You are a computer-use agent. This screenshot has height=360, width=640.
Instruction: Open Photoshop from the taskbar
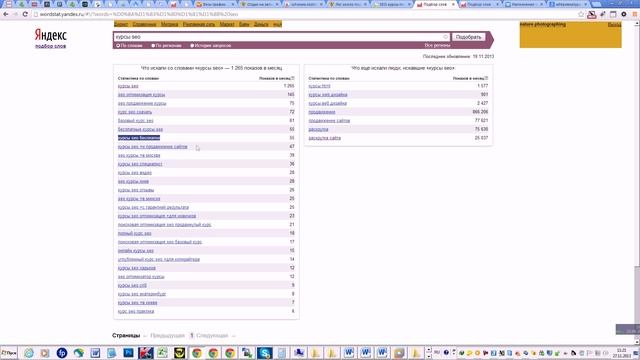(x=129, y=353)
